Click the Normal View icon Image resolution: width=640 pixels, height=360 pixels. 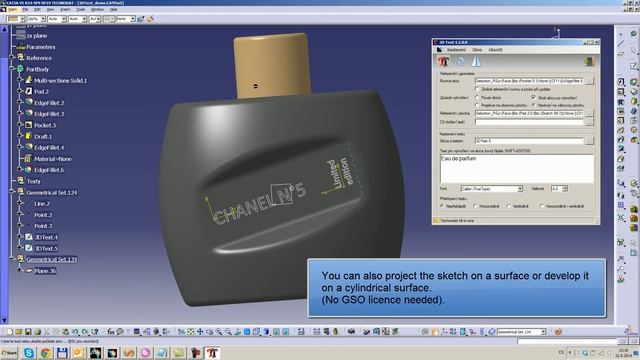238,332
